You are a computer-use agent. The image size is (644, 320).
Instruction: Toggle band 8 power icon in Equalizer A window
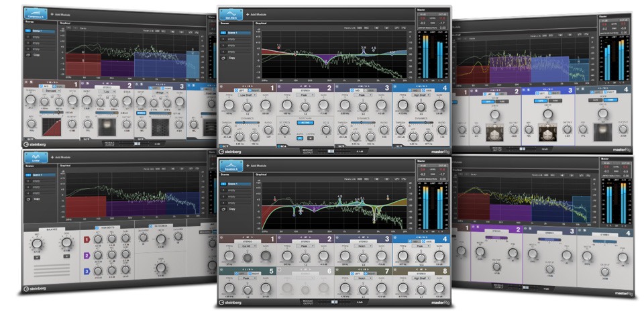[394, 270]
